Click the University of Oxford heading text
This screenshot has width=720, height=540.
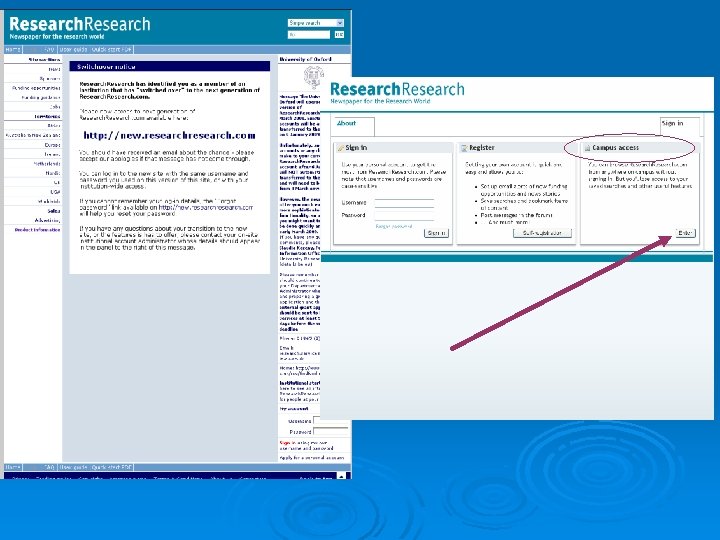(x=305, y=59)
